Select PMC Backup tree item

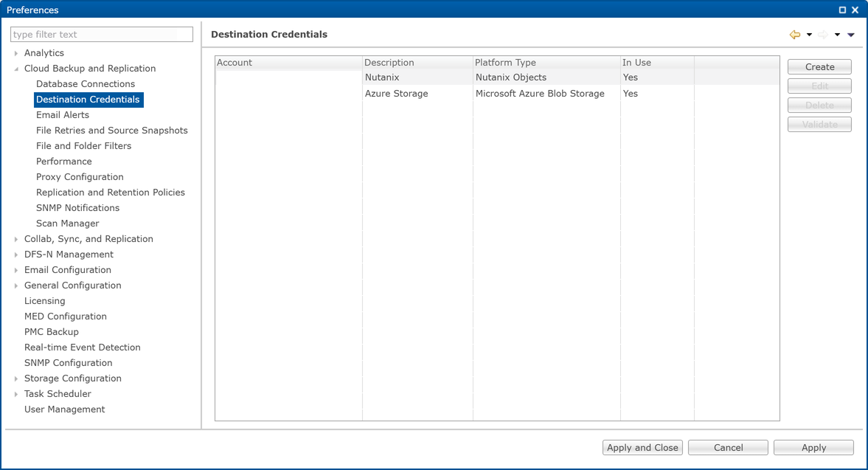tap(52, 332)
